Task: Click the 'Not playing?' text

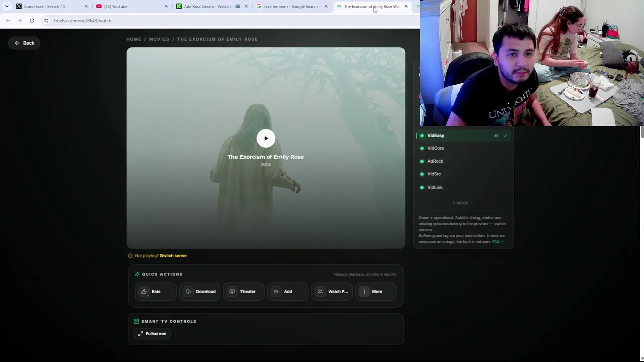Action: point(147,256)
